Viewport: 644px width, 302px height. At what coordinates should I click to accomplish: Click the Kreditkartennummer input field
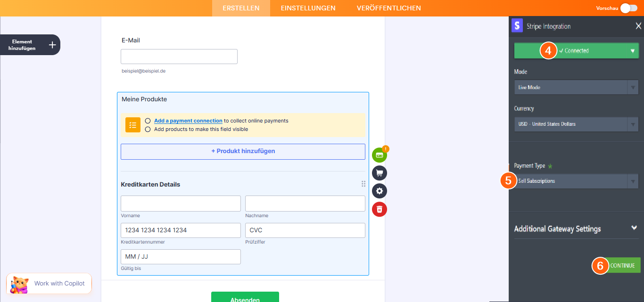[x=181, y=230]
